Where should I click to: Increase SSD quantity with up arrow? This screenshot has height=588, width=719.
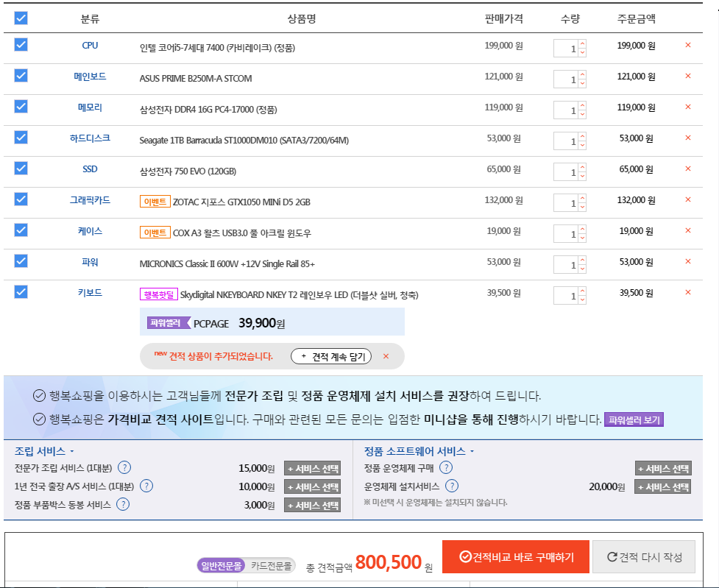582,167
